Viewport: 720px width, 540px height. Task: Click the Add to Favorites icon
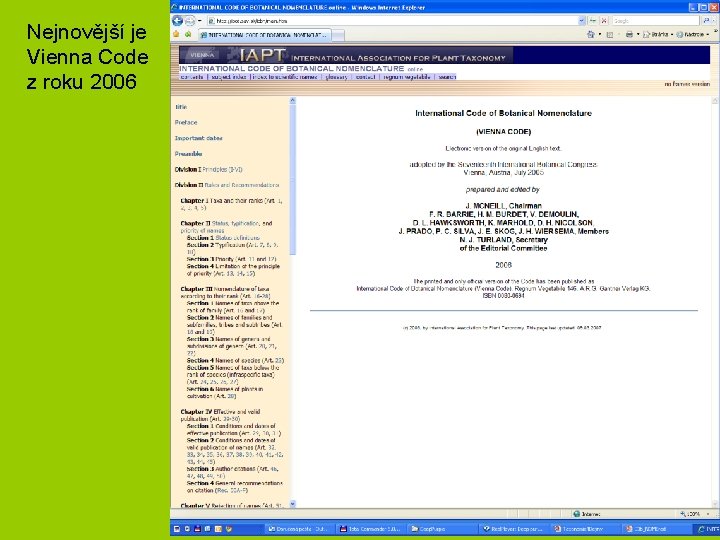(188, 34)
